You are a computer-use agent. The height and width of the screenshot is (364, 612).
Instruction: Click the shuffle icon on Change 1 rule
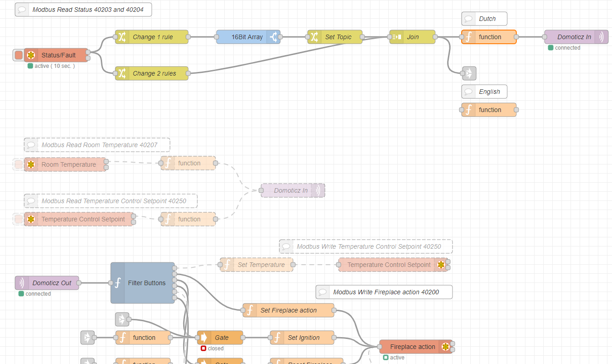click(x=122, y=37)
